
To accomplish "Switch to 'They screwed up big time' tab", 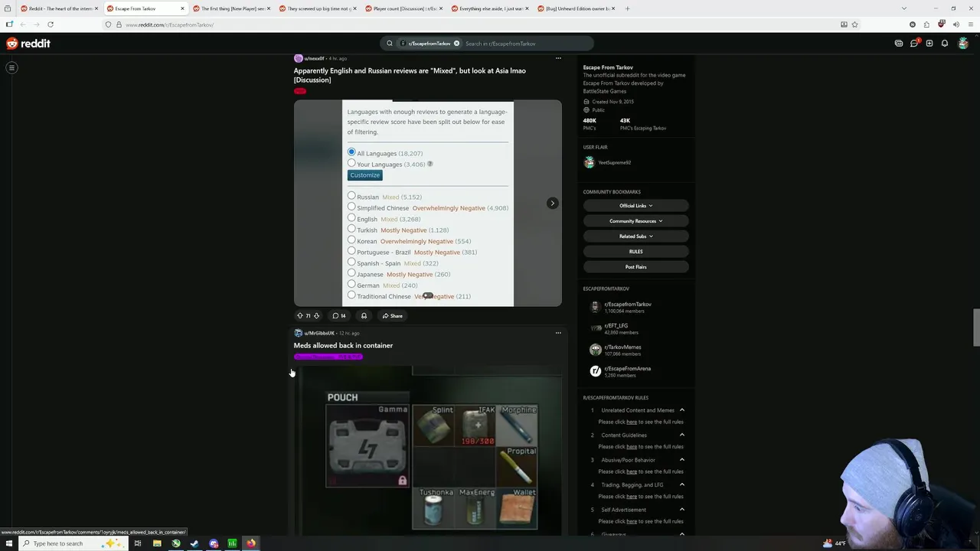I will [318, 8].
